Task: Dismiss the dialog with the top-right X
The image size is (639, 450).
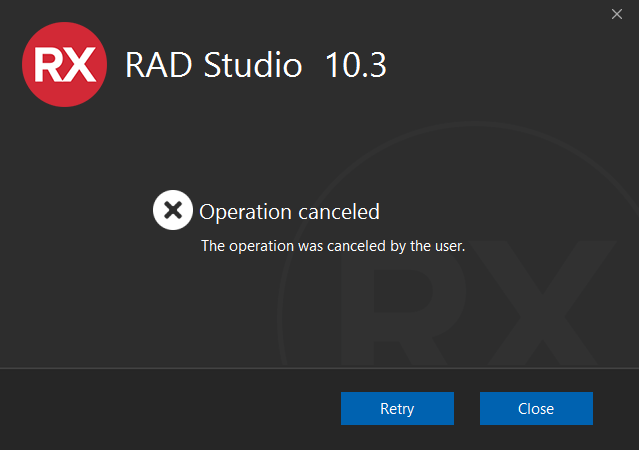Action: (617, 14)
